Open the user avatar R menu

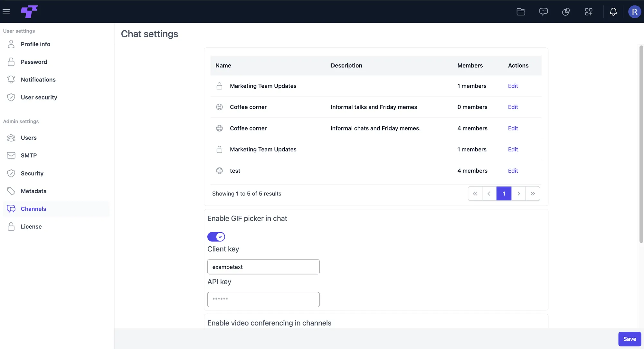click(x=634, y=12)
